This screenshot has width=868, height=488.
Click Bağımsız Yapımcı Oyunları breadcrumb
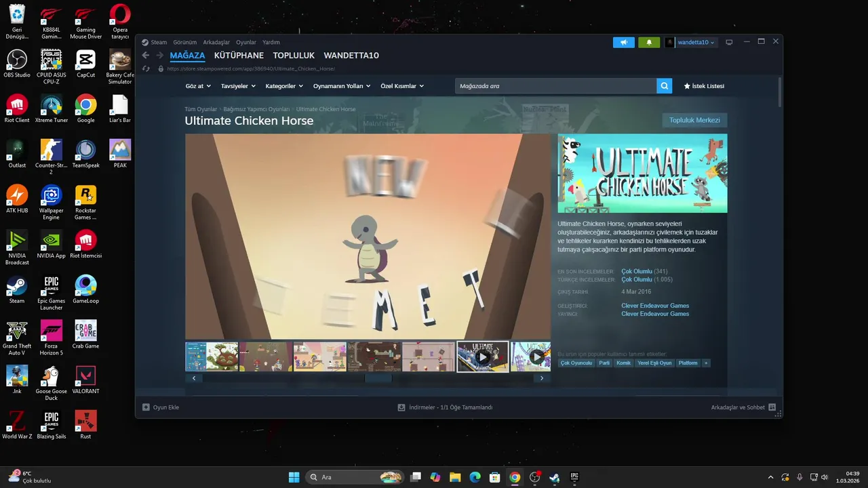click(x=256, y=109)
